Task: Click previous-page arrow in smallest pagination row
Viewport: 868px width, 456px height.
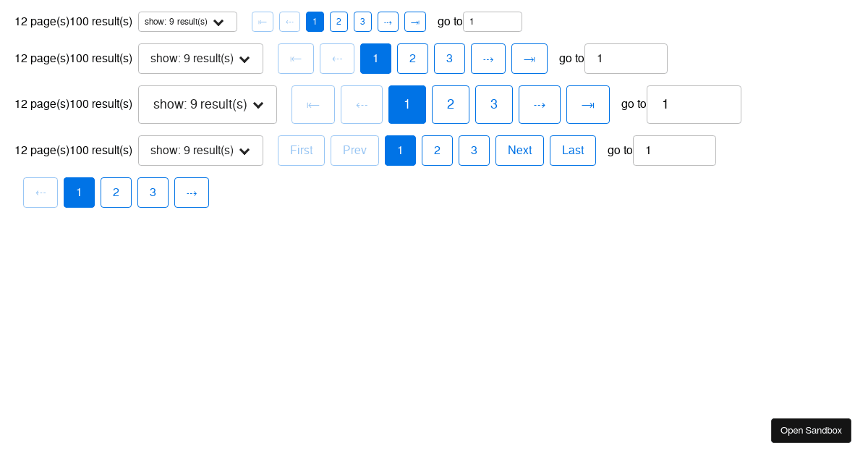Action: click(x=289, y=22)
